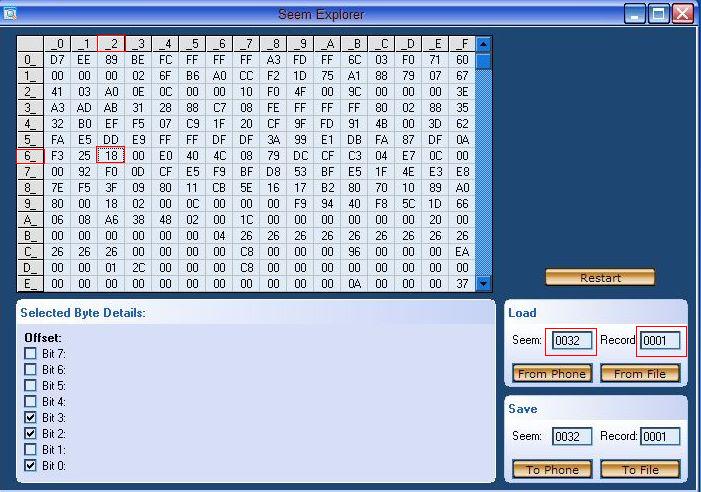Select cell E8 in row 7_
The height and width of the screenshot is (492, 701).
462,172
